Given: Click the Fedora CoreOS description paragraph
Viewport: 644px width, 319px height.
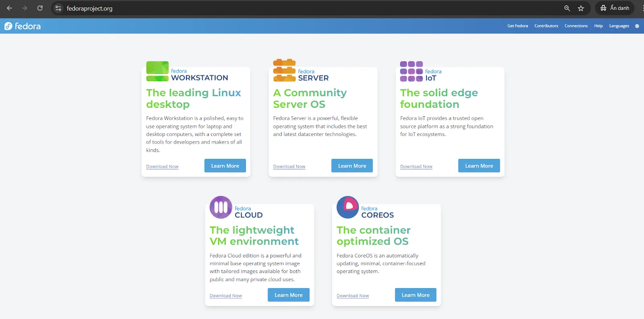Looking at the screenshot, I should pos(381,263).
